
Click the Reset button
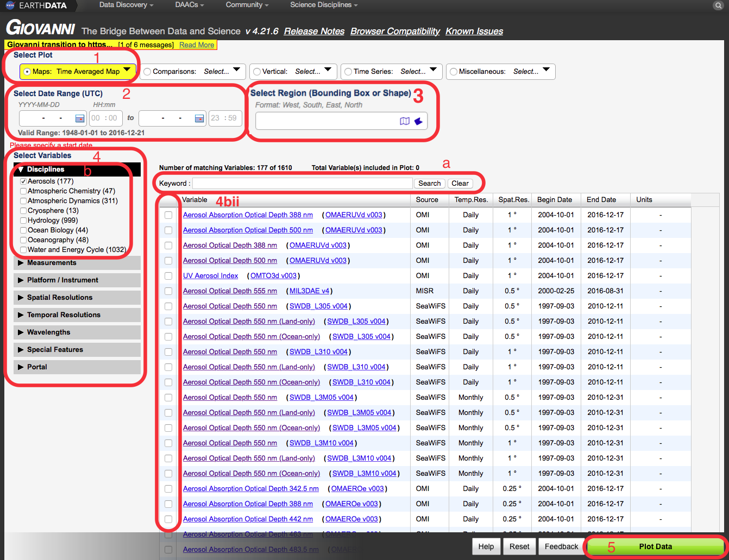tap(519, 546)
